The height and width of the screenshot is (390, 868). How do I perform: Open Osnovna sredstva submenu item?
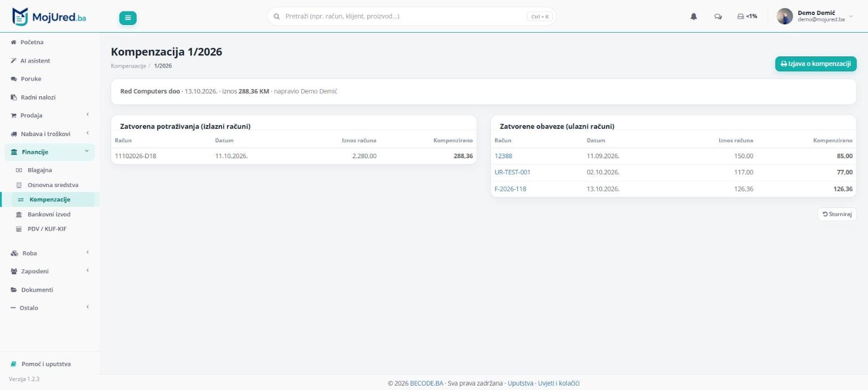tap(53, 185)
